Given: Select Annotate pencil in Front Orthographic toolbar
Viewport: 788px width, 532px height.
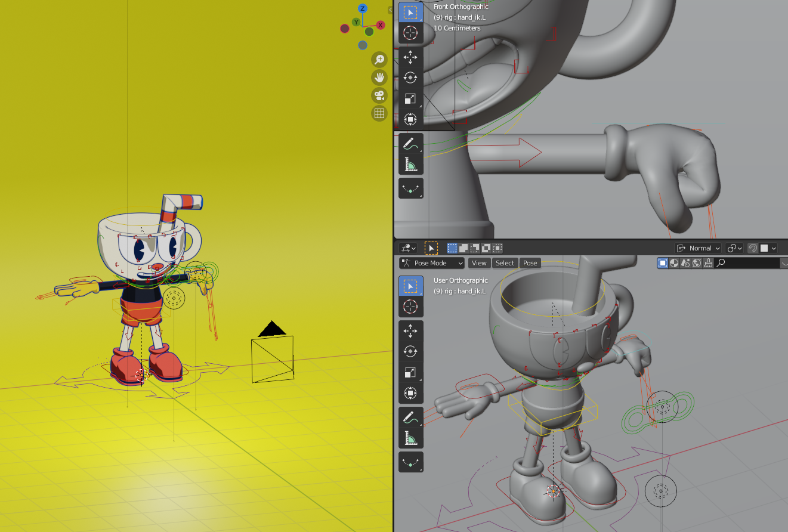Looking at the screenshot, I should (410, 143).
